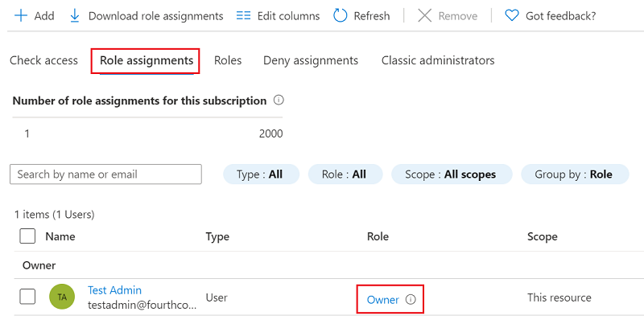Viewport: 644px width, 320px height.
Task: Click the Edit columns label
Action: click(x=289, y=16)
